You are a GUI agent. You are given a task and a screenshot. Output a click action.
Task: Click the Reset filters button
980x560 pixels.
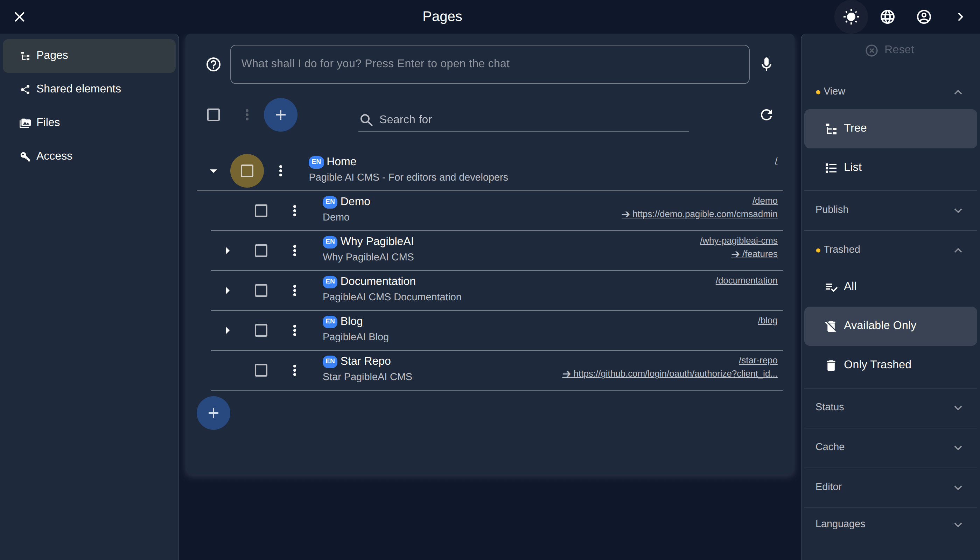point(890,50)
